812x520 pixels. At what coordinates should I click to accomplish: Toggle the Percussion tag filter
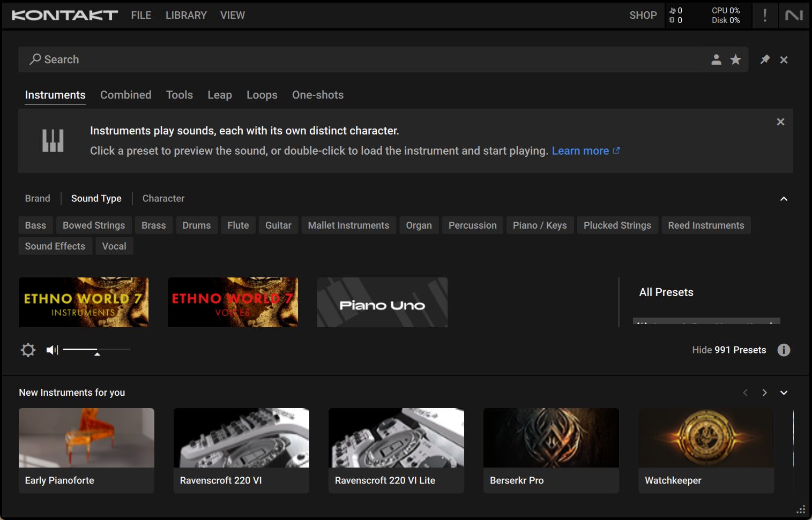click(473, 225)
